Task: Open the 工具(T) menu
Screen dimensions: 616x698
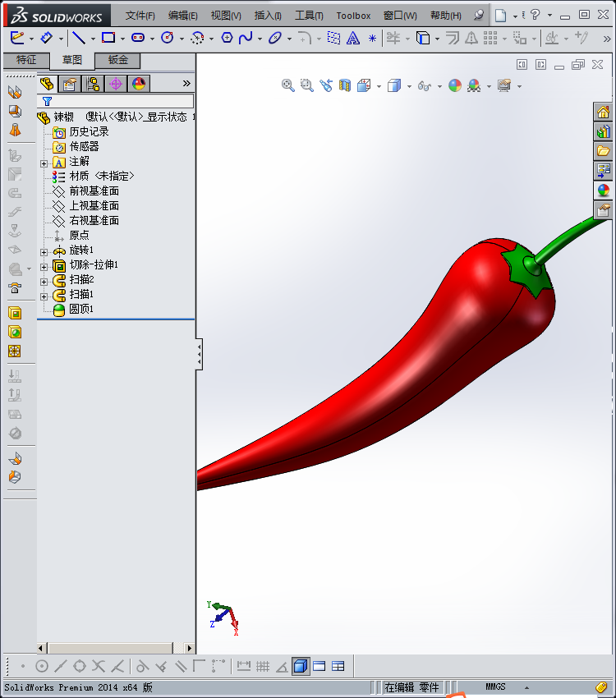Action: (310, 16)
